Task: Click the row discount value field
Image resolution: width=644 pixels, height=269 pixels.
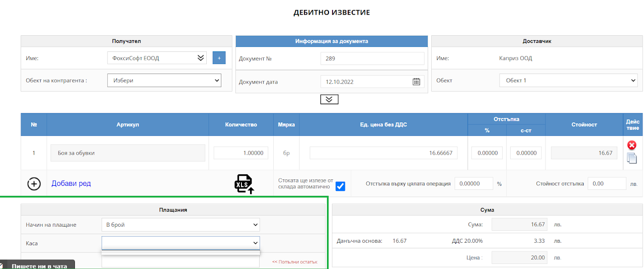Action: [526, 153]
